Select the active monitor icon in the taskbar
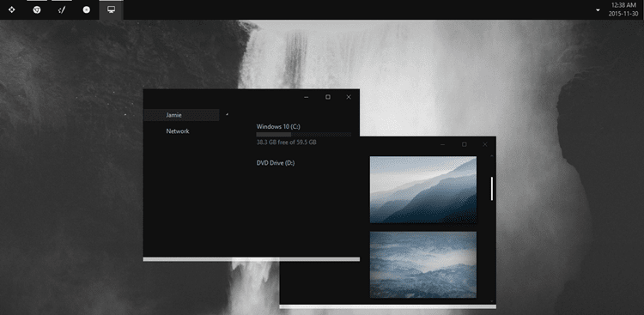Screen dimensions: 644x315 (x=111, y=9)
